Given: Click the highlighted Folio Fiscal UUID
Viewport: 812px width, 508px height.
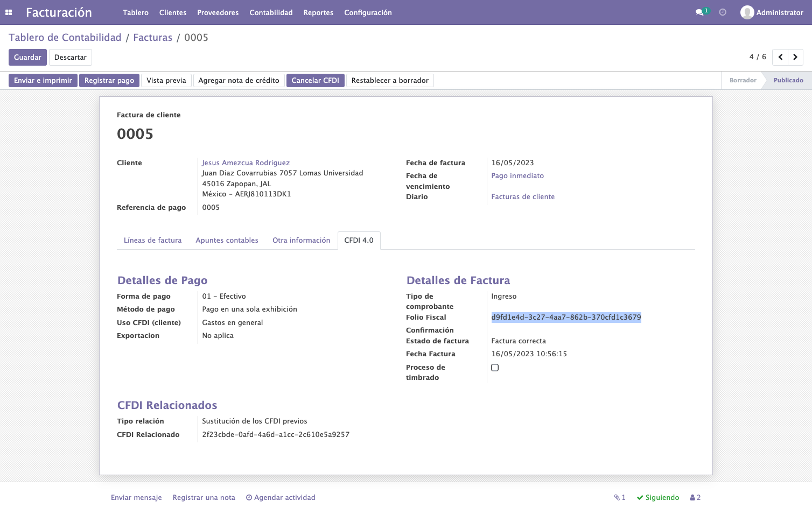Looking at the screenshot, I should pos(566,317).
